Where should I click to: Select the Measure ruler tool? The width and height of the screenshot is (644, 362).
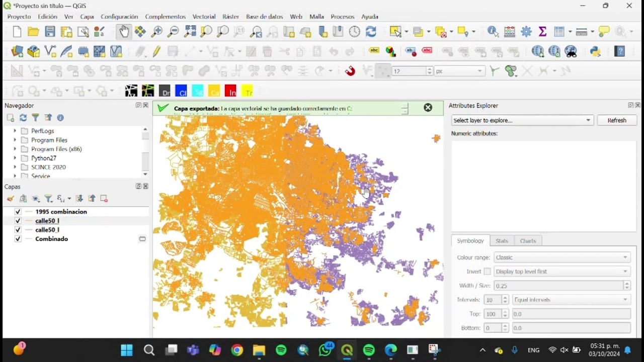pyautogui.click(x=582, y=32)
